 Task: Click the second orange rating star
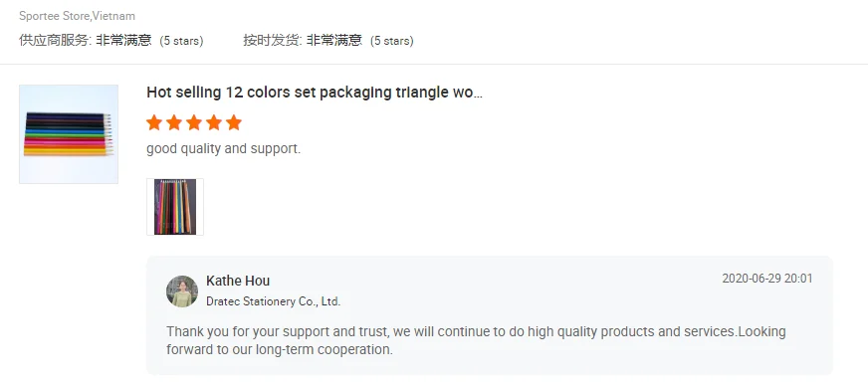click(174, 123)
